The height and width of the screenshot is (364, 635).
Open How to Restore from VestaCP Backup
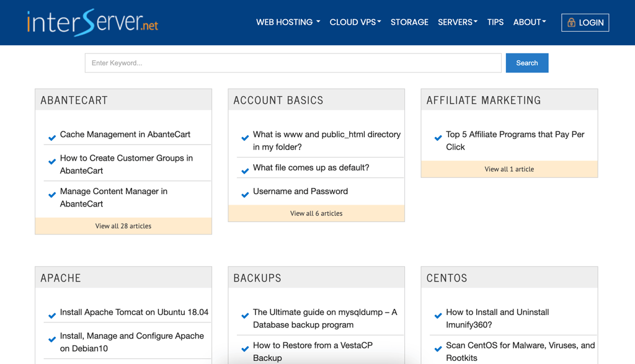pyautogui.click(x=313, y=352)
